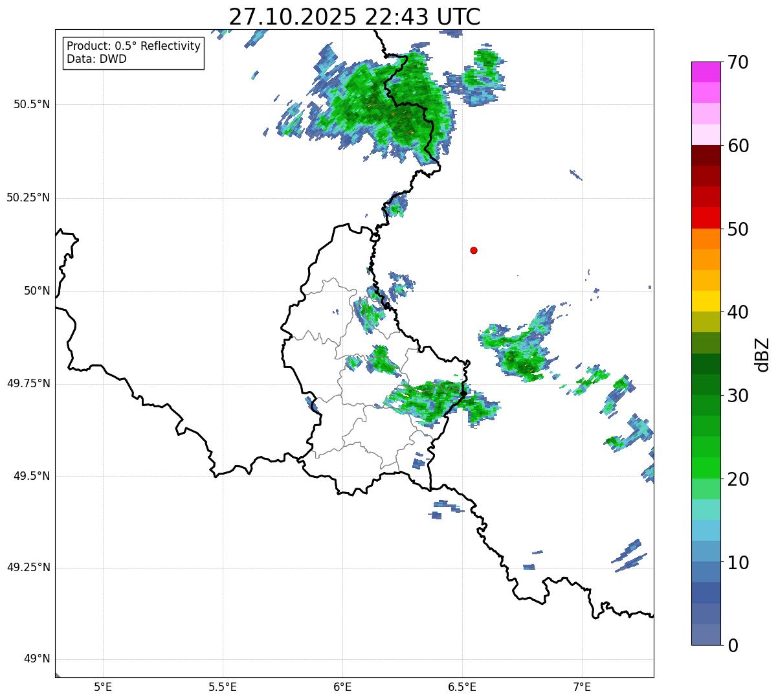Click the 49.5°N latitude label

tap(31, 476)
